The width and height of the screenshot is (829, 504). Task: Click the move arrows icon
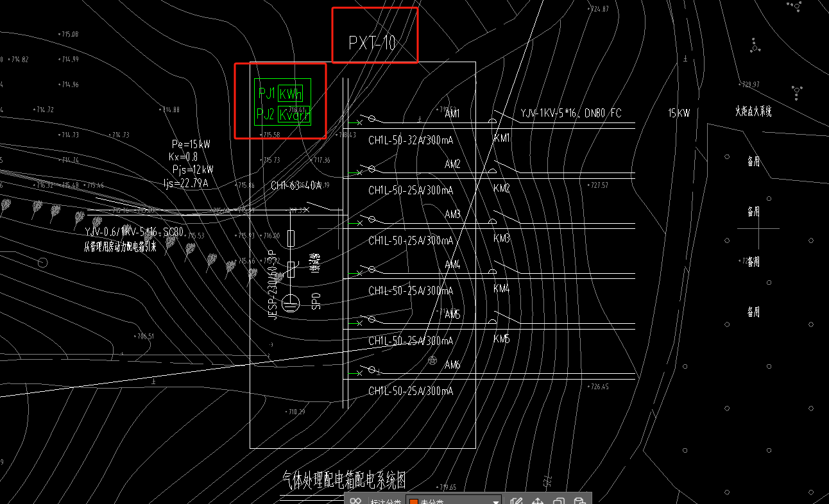click(x=538, y=501)
